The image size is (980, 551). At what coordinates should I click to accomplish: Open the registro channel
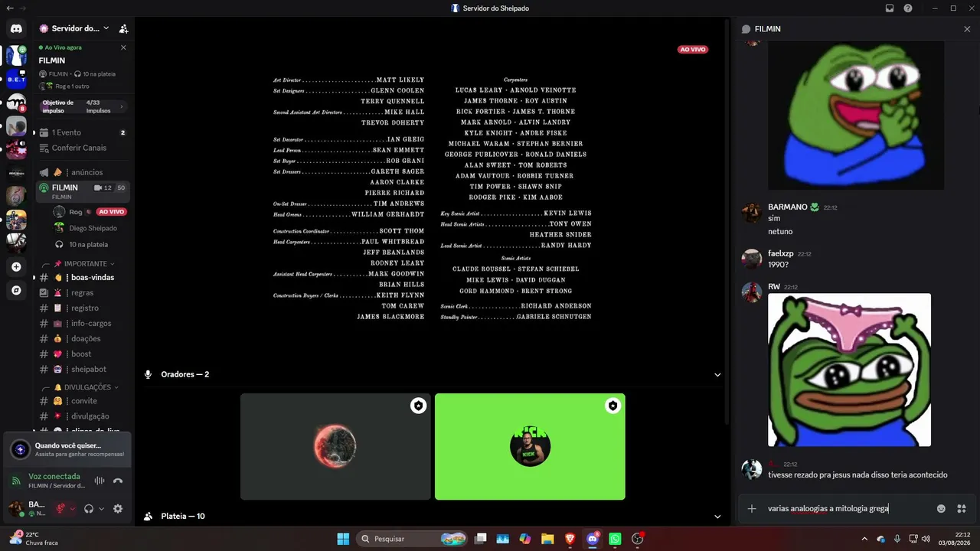coord(83,308)
